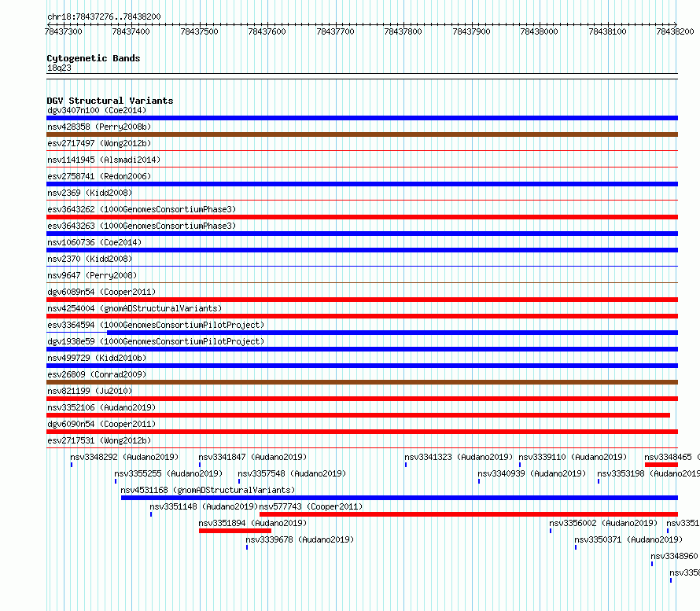Open the nsv1060736 (Coe2014) label
Viewport: 700px width, 611px height.
click(x=94, y=242)
